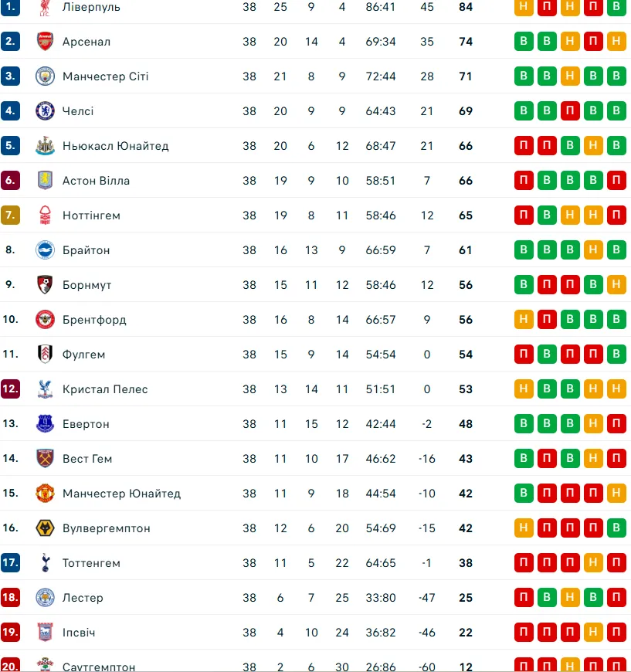Click the blue position 3 badge

(x=10, y=76)
